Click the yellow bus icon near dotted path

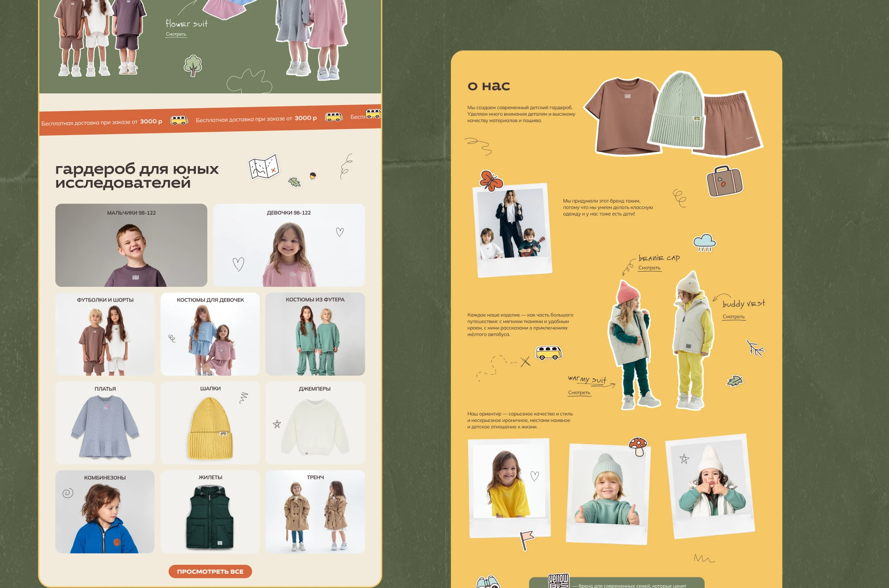pos(549,353)
